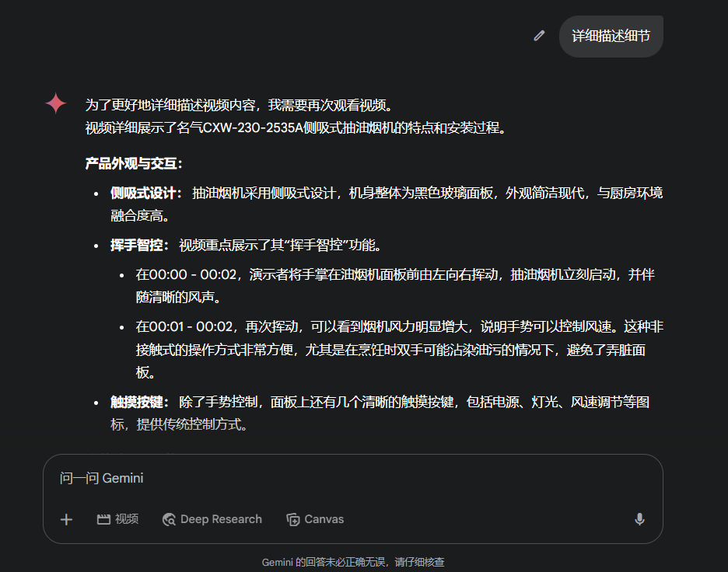Viewport: 728px width, 572px height.
Task: Click the Deep Research magnifier icon
Action: [x=169, y=519]
